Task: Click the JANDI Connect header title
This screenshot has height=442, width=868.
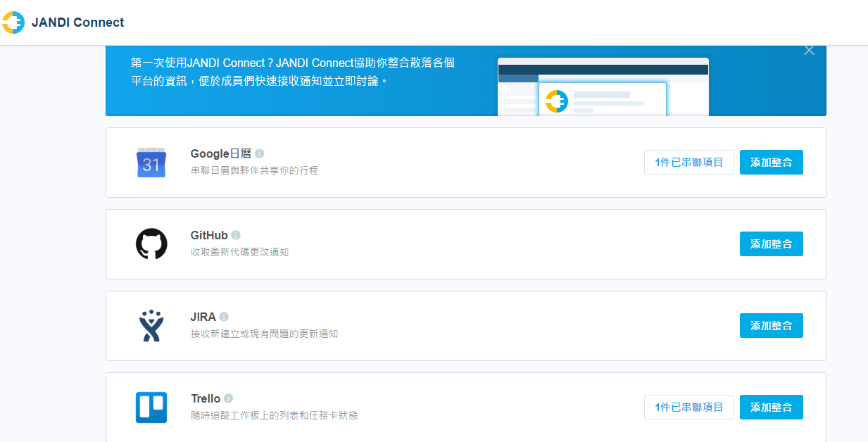Action: point(77,23)
